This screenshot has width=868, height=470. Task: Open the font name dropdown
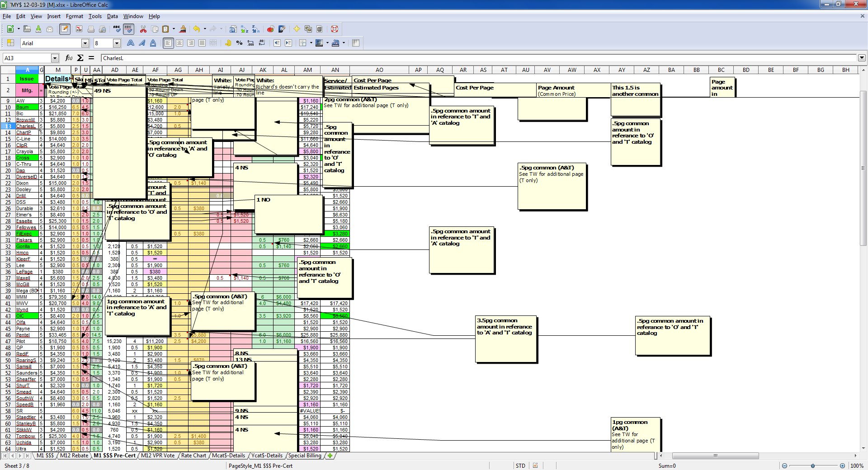(x=85, y=43)
